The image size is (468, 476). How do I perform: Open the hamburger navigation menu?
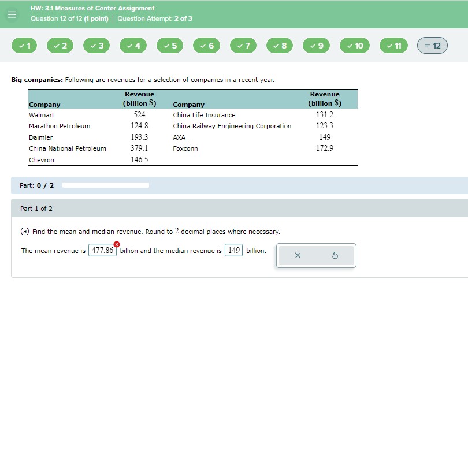(x=12, y=14)
